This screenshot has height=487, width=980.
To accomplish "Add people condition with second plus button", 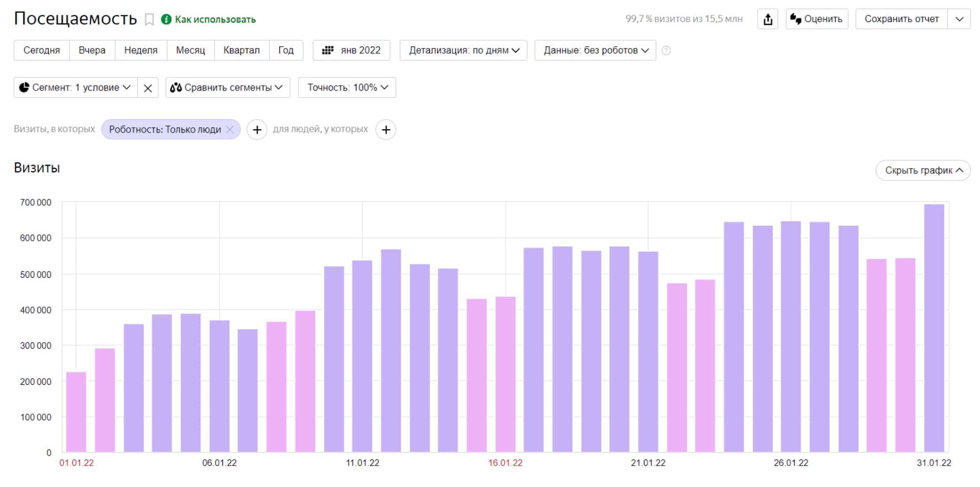I will [386, 130].
